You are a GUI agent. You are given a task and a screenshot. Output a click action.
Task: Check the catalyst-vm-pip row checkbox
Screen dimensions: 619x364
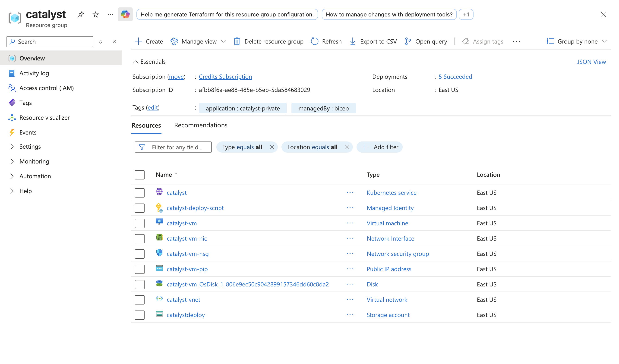(139, 269)
